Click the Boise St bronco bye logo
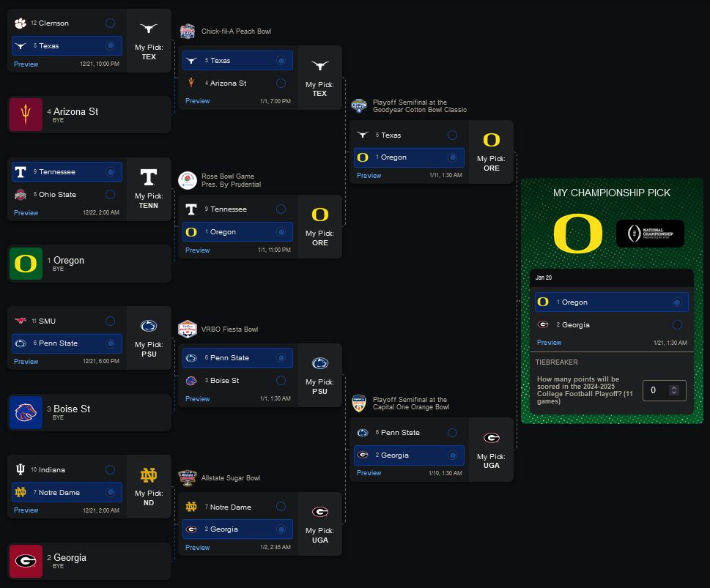710x588 pixels. 26,412
